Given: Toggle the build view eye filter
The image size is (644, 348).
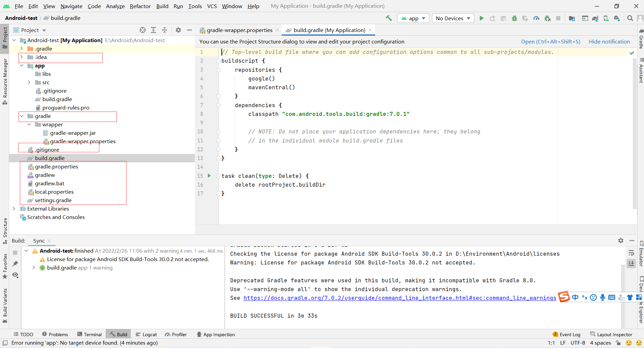Looking at the screenshot, I should [x=15, y=275].
